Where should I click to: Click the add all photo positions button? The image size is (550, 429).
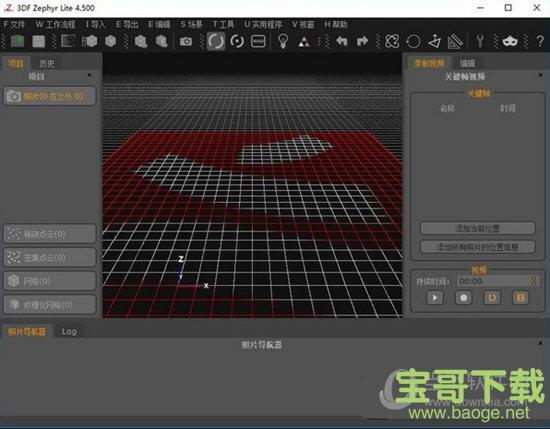(x=478, y=247)
